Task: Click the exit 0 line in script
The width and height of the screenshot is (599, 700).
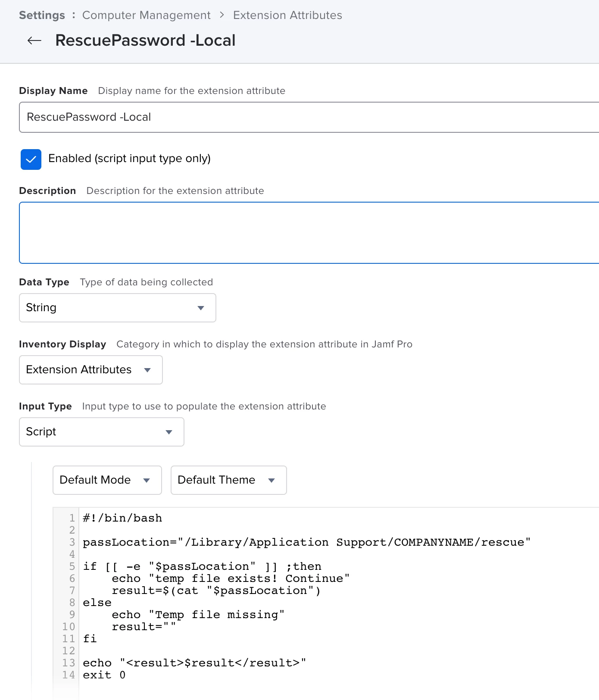Action: [104, 675]
